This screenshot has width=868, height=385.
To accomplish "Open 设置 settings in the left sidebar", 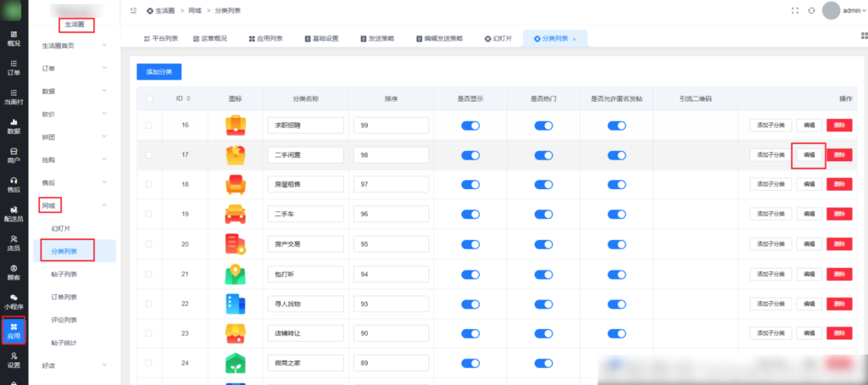I will tap(14, 360).
